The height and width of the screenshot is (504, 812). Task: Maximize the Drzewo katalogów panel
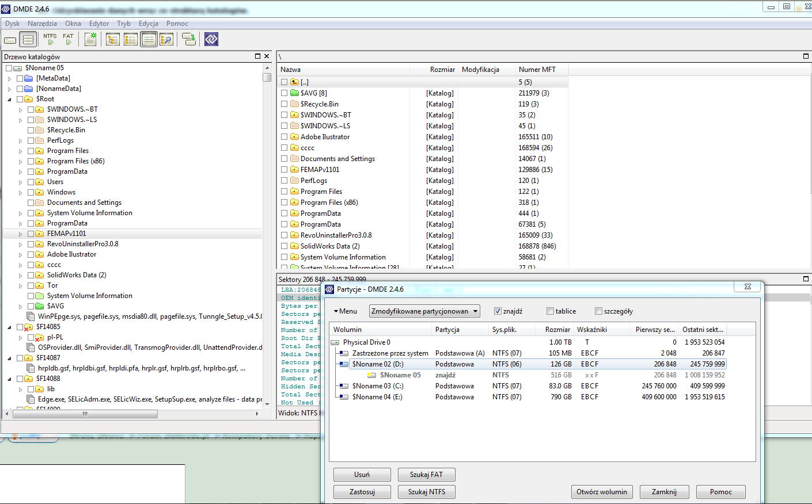[x=257, y=56]
